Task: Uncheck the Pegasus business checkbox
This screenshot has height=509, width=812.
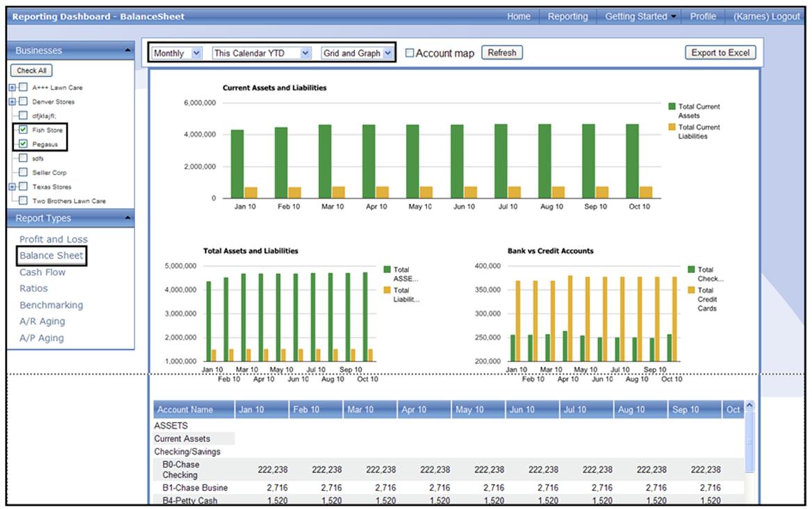Action: tap(24, 144)
